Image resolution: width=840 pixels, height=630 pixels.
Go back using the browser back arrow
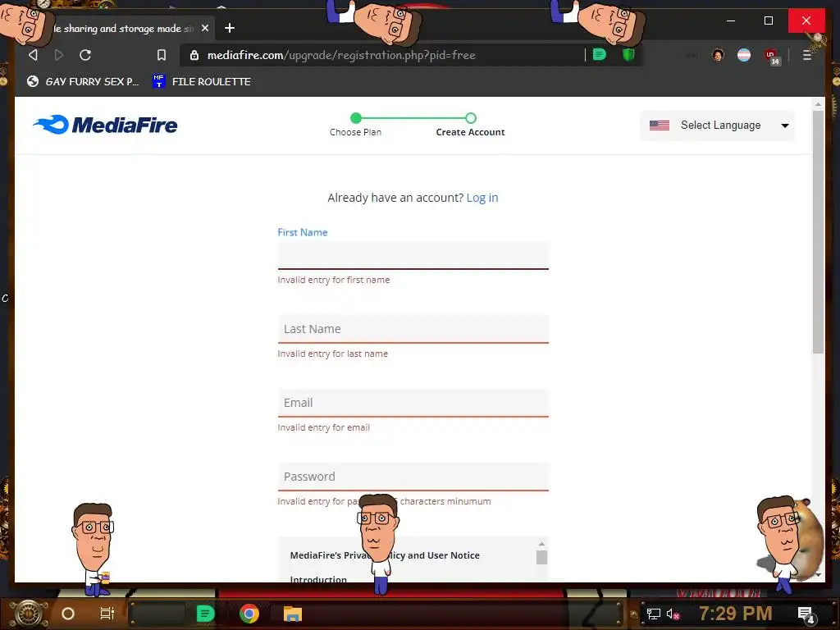pyautogui.click(x=33, y=55)
